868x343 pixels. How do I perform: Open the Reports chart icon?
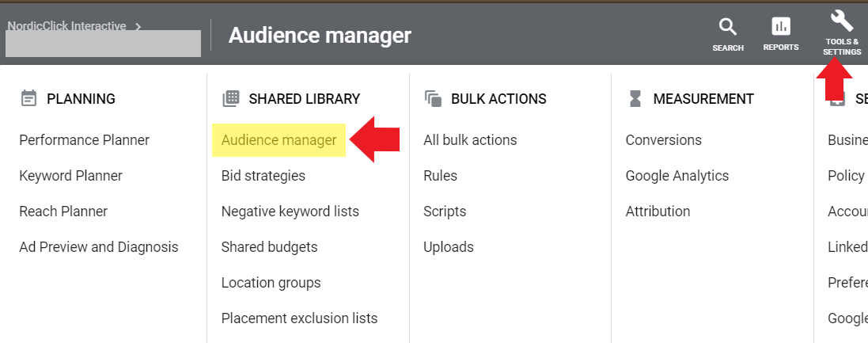780,28
